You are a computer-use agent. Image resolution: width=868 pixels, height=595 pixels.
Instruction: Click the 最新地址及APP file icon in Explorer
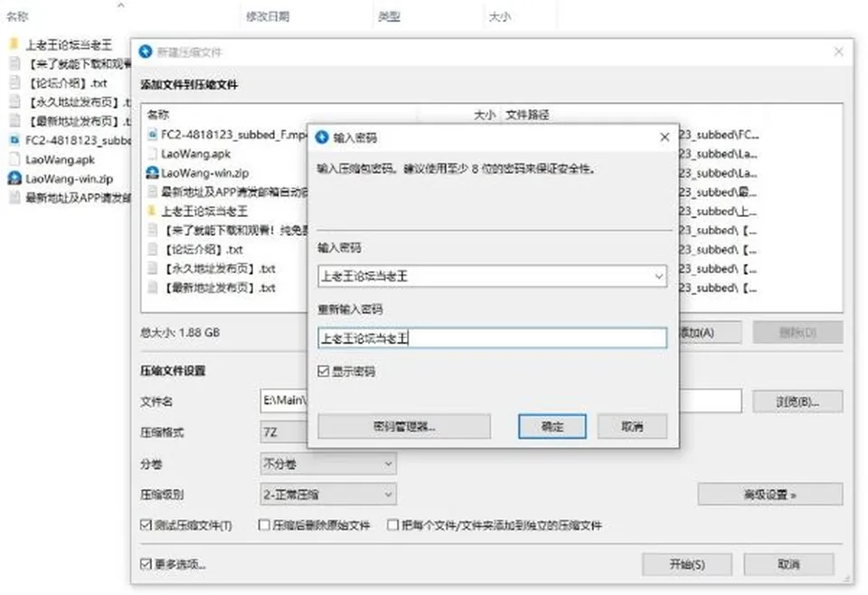15,198
